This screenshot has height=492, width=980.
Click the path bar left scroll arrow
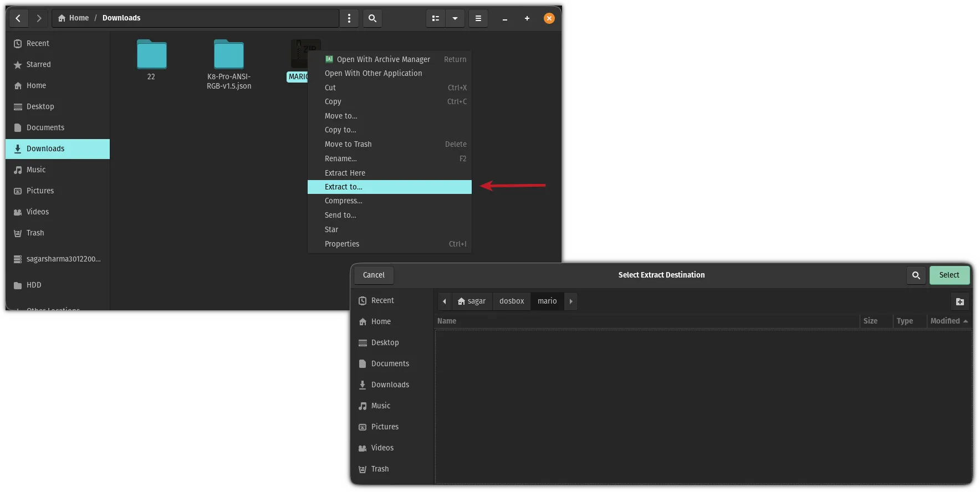pyautogui.click(x=444, y=301)
